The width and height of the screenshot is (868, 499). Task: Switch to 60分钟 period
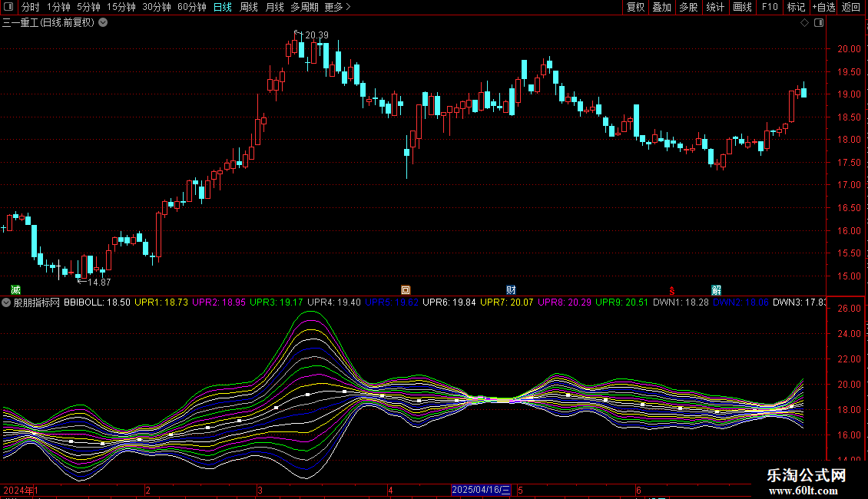[x=192, y=7]
